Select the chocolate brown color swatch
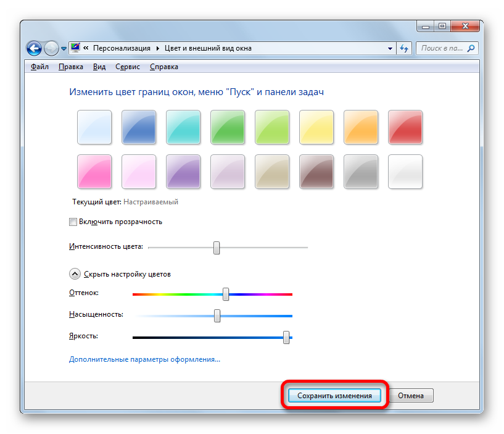504x434 pixels. click(316, 172)
